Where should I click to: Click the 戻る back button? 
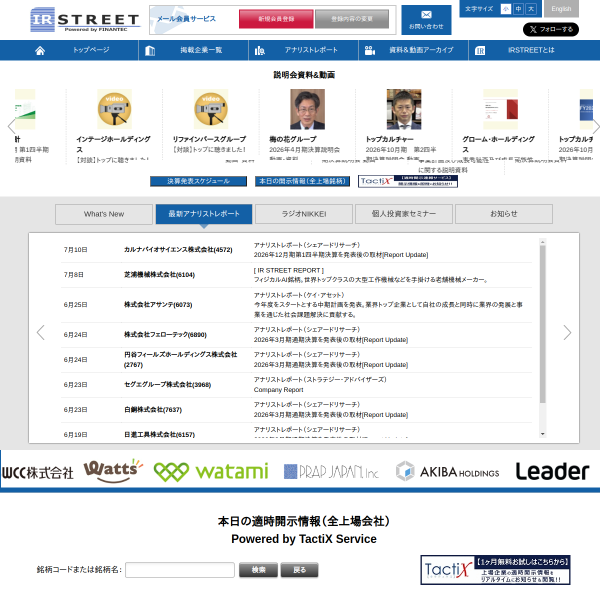pyautogui.click(x=299, y=570)
